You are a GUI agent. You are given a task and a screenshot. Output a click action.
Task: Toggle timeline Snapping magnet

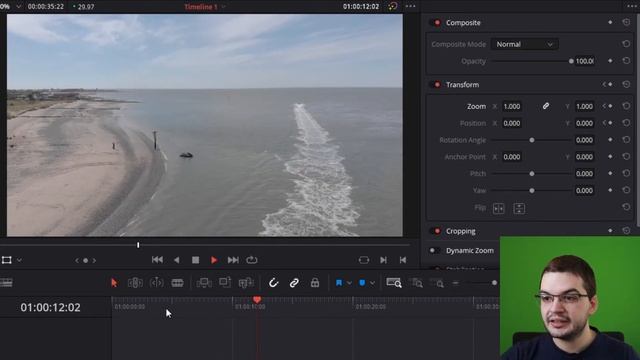click(x=273, y=282)
